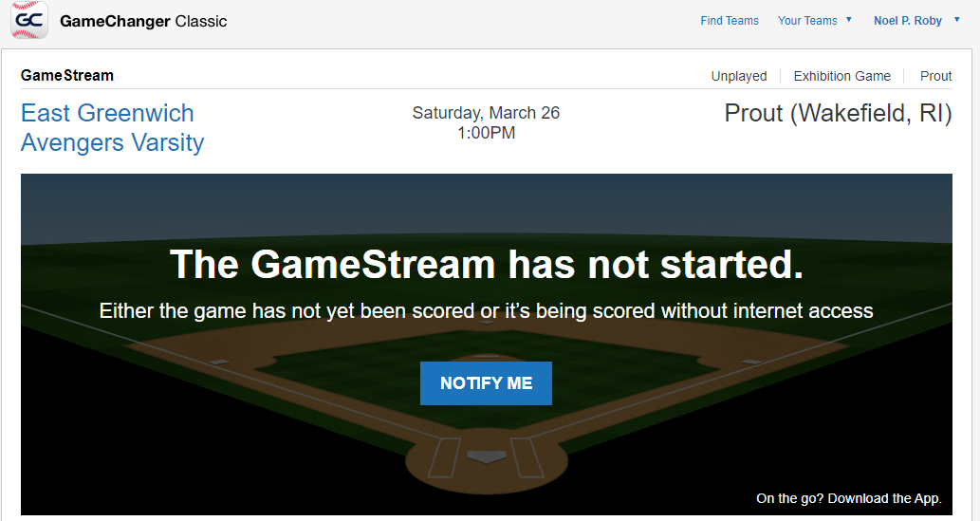Image resolution: width=980 pixels, height=521 pixels.
Task: Click the pitcher's mound on field graphic
Action: click(487, 358)
